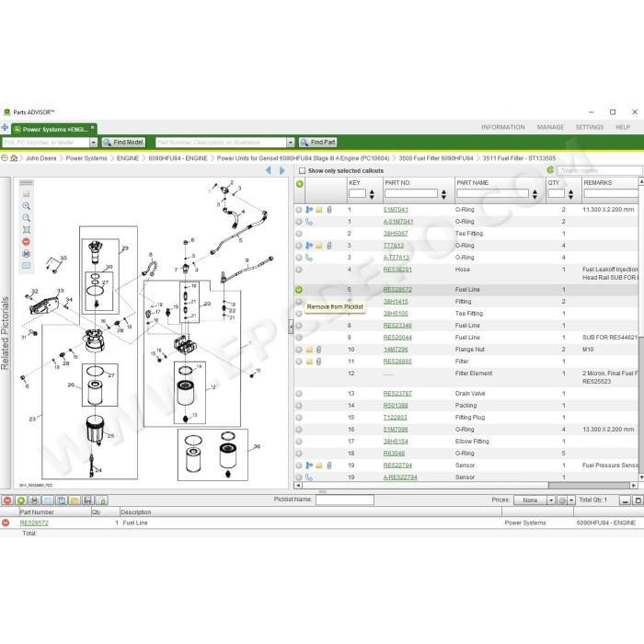Go to the previous illustration arrow

(x=269, y=170)
